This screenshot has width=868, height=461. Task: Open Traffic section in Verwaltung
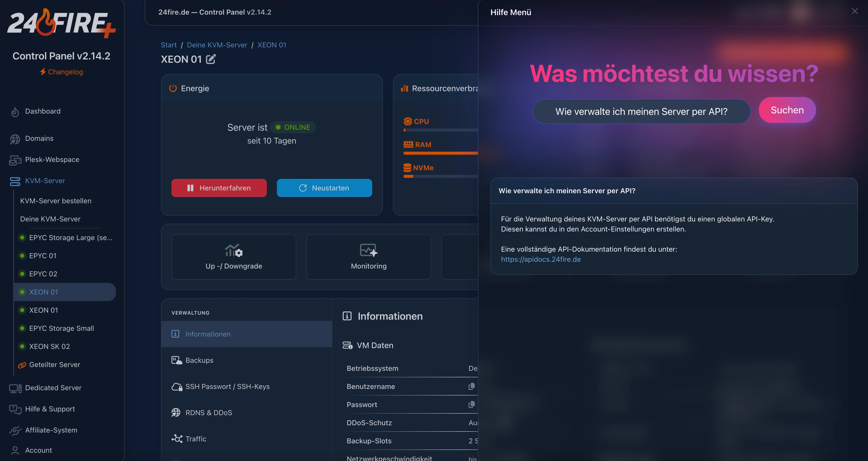point(247,439)
